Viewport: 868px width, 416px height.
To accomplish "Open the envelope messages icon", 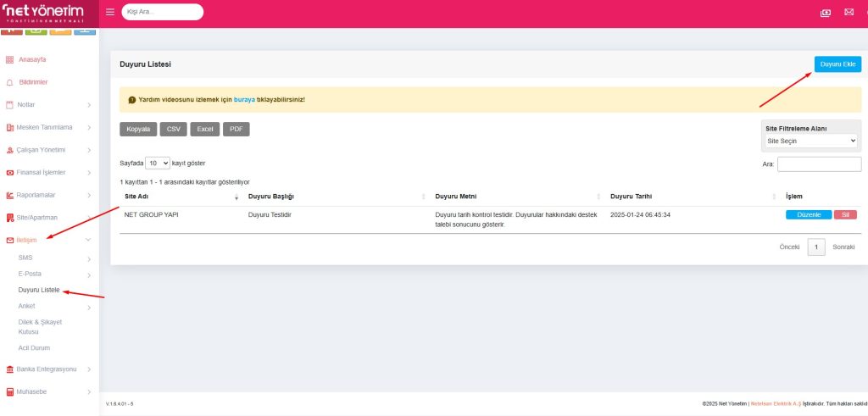I will pyautogui.click(x=849, y=12).
